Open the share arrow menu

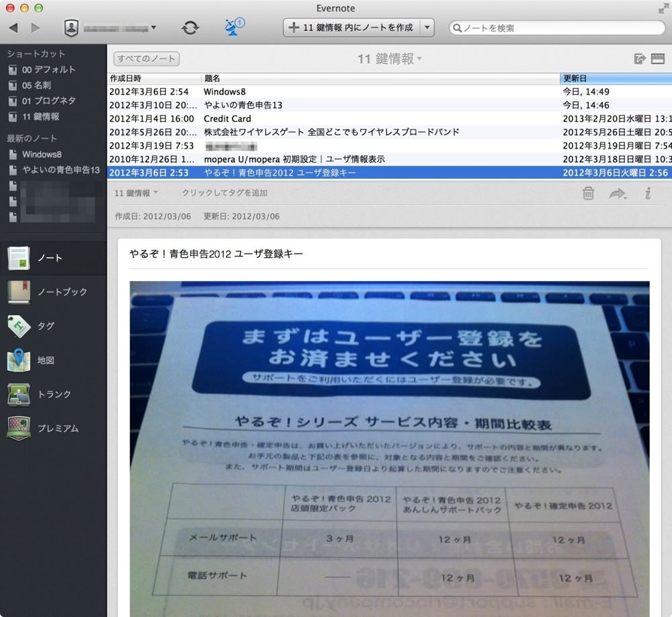[618, 194]
